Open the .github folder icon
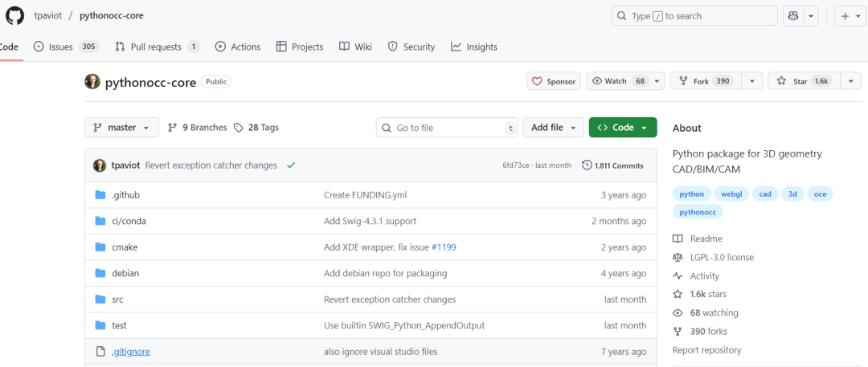Screen dimensions: 868x367 [100, 195]
